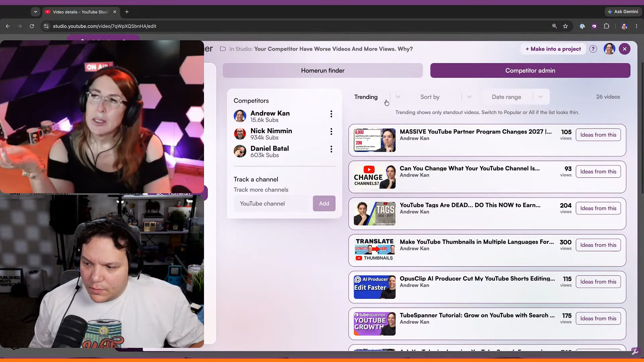The width and height of the screenshot is (644, 362).
Task: Click the zoom magnifier icon in address bar
Action: [x=554, y=26]
